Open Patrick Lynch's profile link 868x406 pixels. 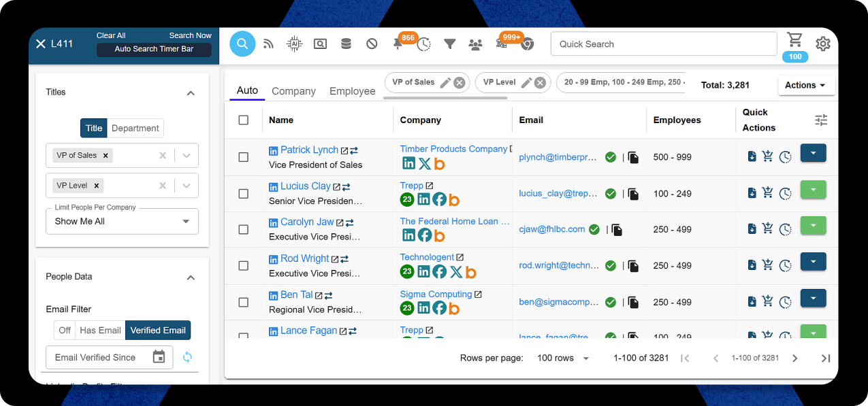pyautogui.click(x=309, y=150)
